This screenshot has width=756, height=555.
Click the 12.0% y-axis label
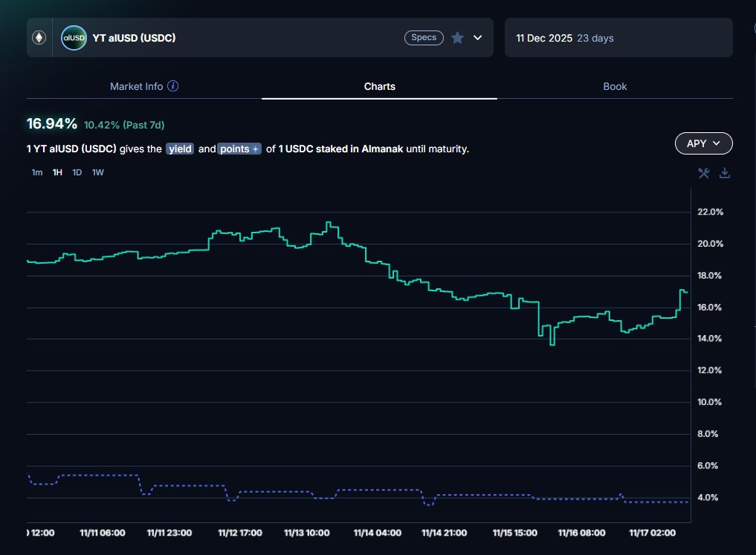(x=709, y=371)
